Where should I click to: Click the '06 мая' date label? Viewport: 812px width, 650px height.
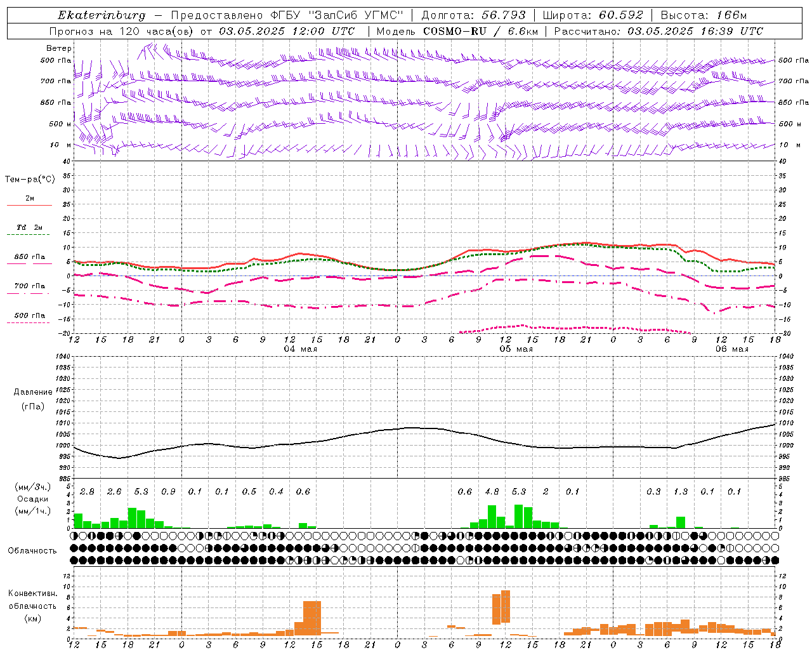(732, 349)
